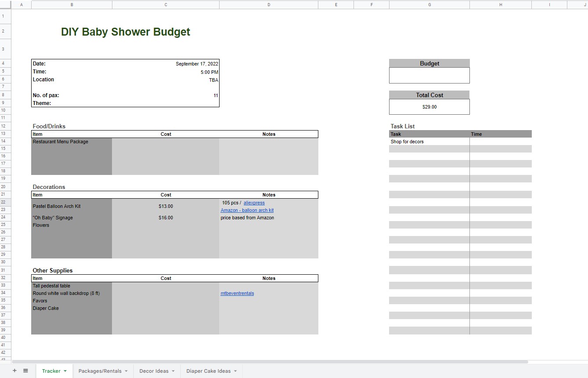The image size is (588, 378).
Task: Click the Total Cost header label
Action: click(429, 95)
